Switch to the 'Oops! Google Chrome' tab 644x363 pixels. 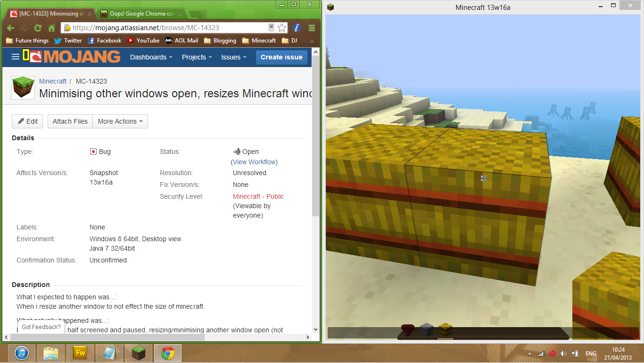tap(142, 14)
